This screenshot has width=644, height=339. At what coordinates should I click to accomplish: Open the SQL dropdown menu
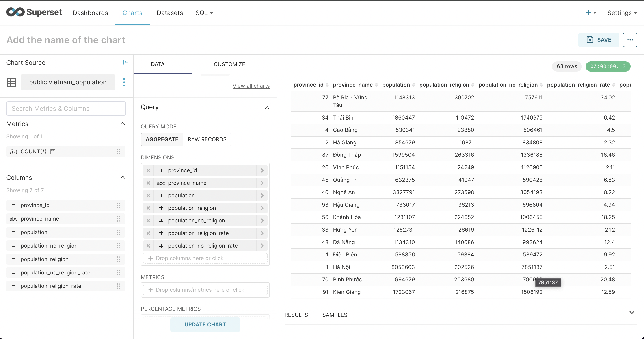[x=204, y=13]
